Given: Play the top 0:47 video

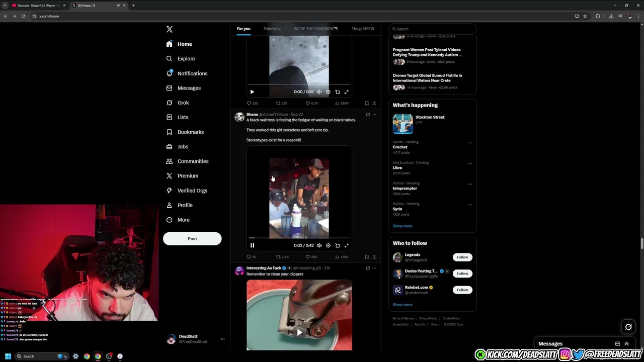Looking at the screenshot, I should [x=252, y=92].
